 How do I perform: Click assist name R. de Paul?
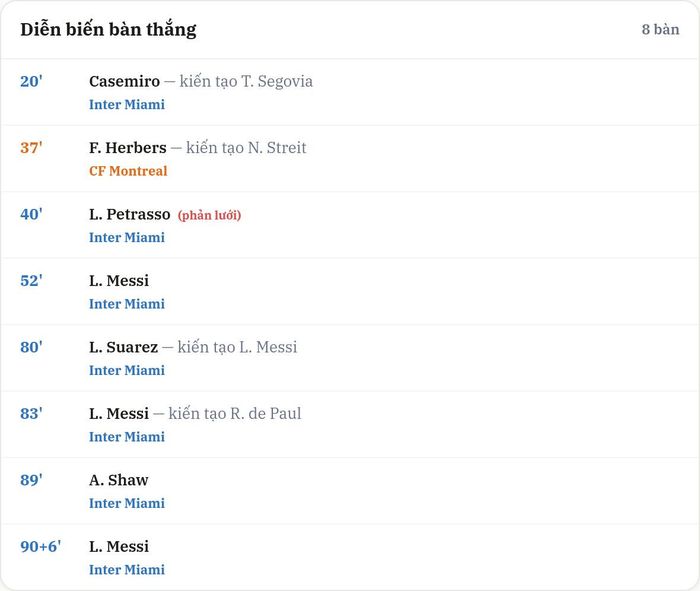pyautogui.click(x=266, y=414)
